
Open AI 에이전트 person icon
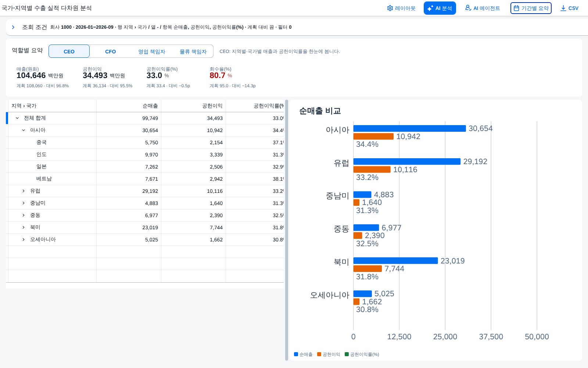click(468, 8)
